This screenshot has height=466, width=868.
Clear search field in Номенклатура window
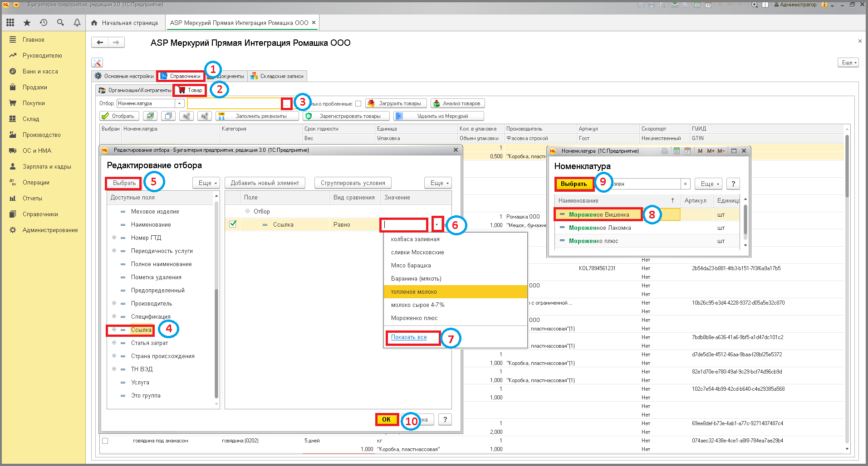click(686, 184)
